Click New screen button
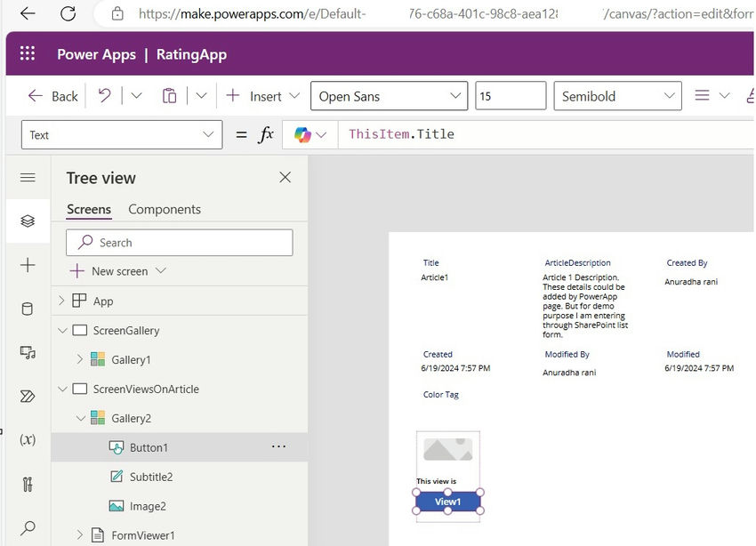 (x=118, y=271)
